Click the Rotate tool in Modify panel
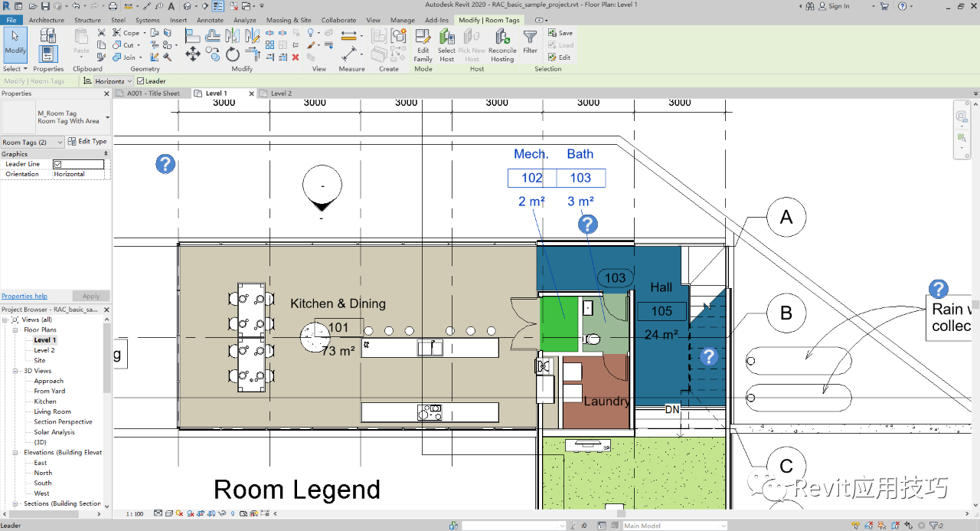 [233, 54]
